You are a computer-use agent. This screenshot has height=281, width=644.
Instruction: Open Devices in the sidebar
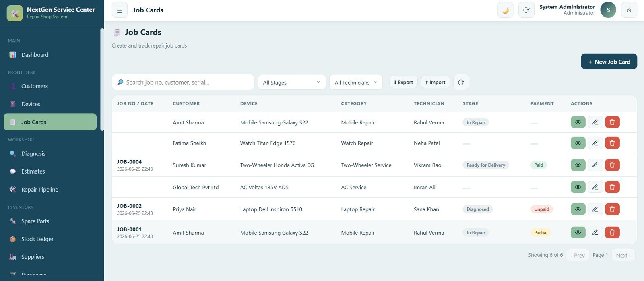click(x=50, y=104)
